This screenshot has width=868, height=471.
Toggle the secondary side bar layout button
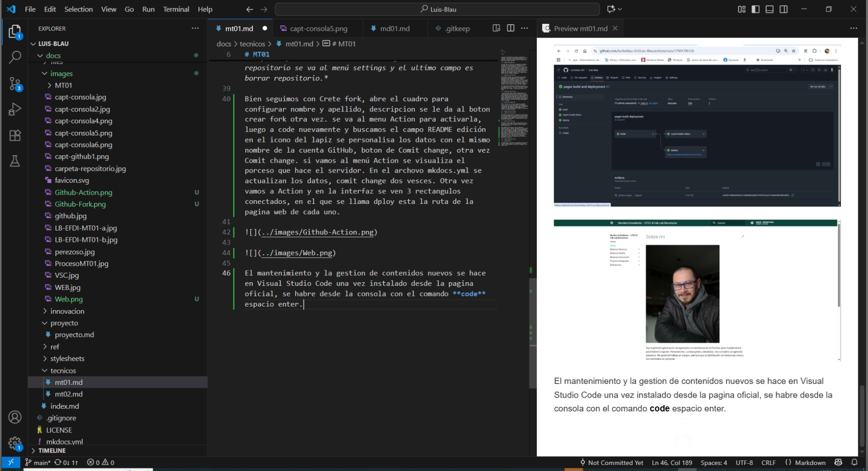[x=784, y=9]
